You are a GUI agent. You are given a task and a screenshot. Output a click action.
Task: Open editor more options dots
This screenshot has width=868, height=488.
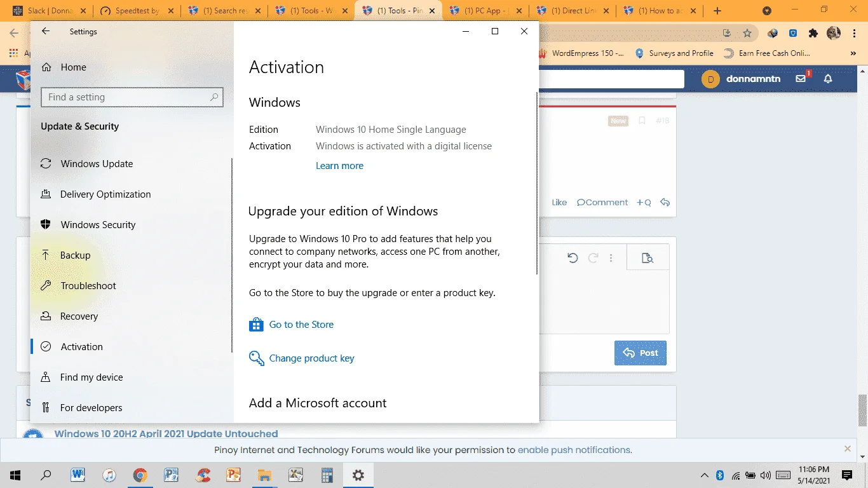611,258
